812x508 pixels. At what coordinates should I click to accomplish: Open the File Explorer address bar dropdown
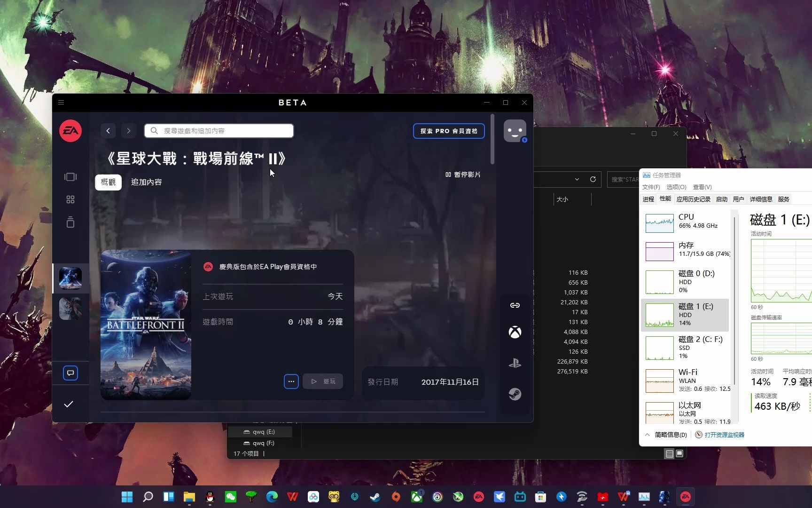(577, 179)
